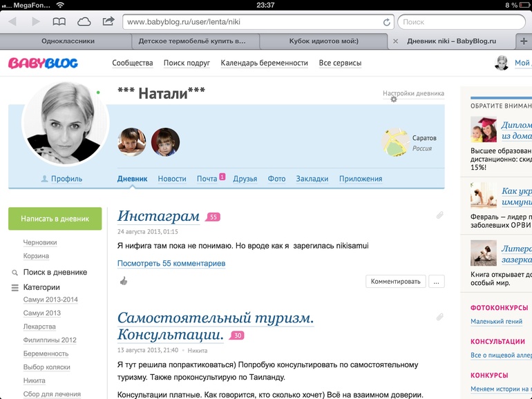Viewport: 532px width, 399px height.
Task: Reload the page with the refresh icon
Action: click(386, 22)
